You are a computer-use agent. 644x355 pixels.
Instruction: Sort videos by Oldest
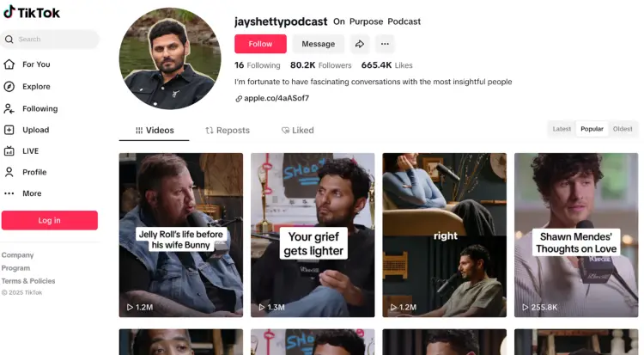click(x=623, y=129)
